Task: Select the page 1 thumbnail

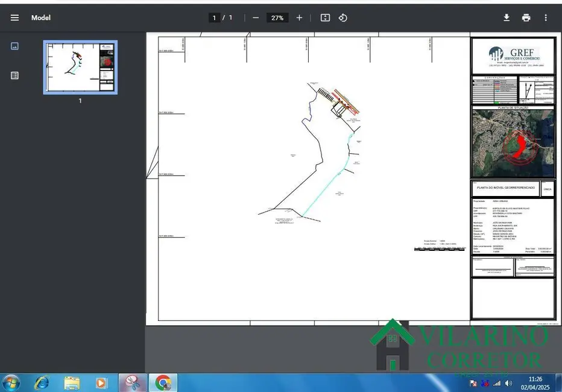Action: click(80, 68)
